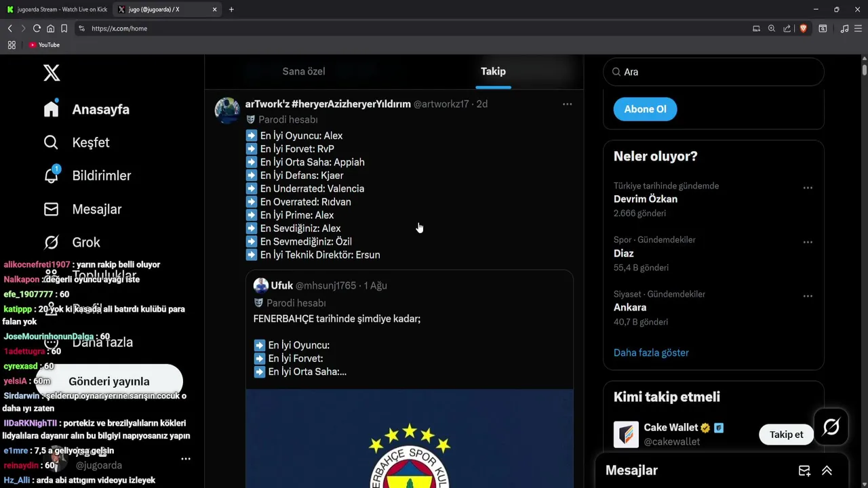
Task: Switch to the Sana özel tab
Action: [303, 71]
